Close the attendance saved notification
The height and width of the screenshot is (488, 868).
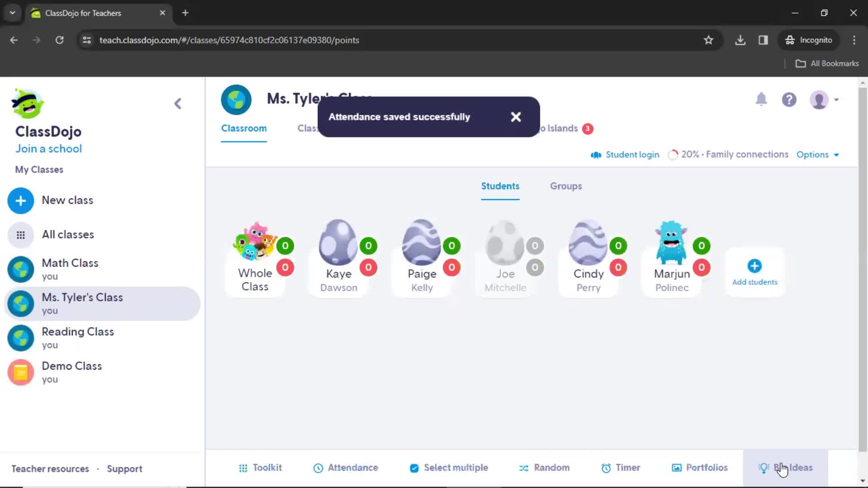pyautogui.click(x=516, y=116)
